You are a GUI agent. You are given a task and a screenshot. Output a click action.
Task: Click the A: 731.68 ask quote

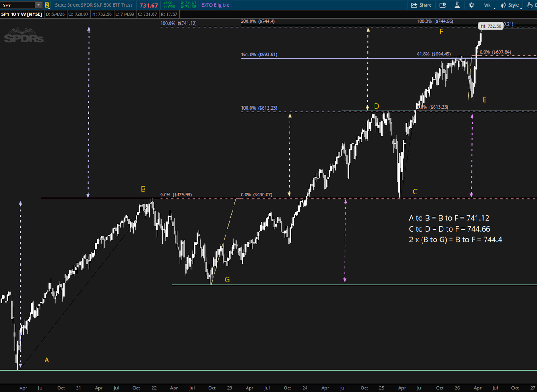188,7
